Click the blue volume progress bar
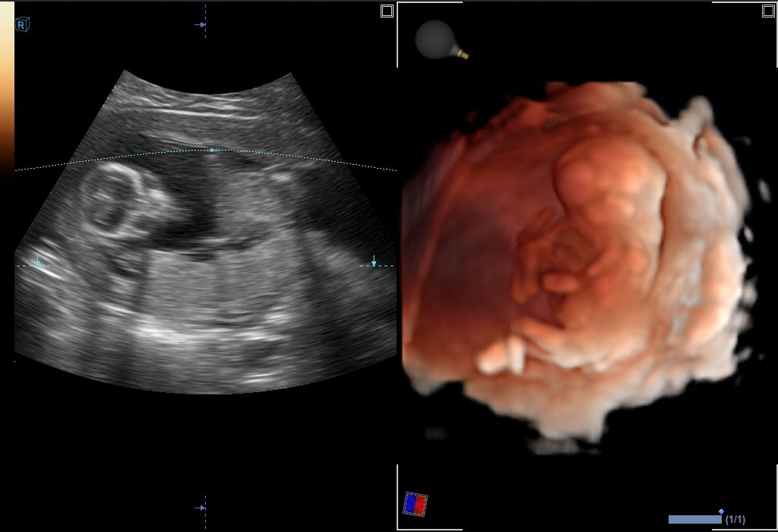Image resolution: width=778 pixels, height=532 pixels. [x=694, y=520]
